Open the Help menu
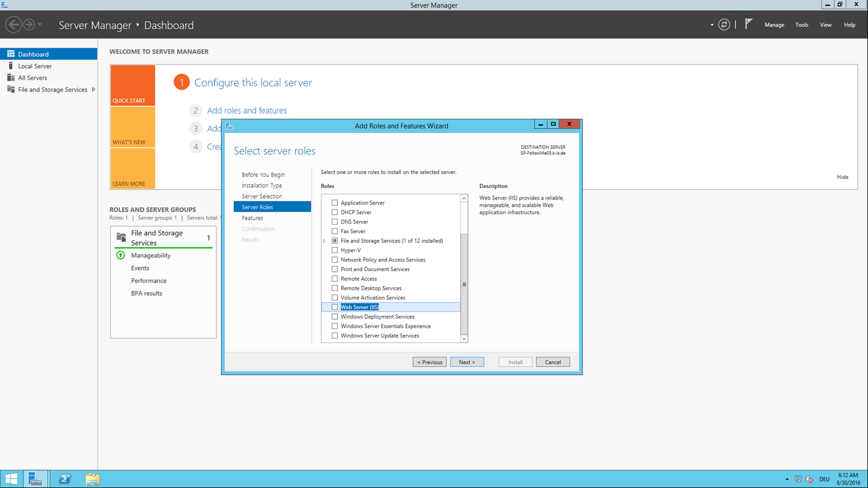The width and height of the screenshot is (868, 488). (849, 25)
